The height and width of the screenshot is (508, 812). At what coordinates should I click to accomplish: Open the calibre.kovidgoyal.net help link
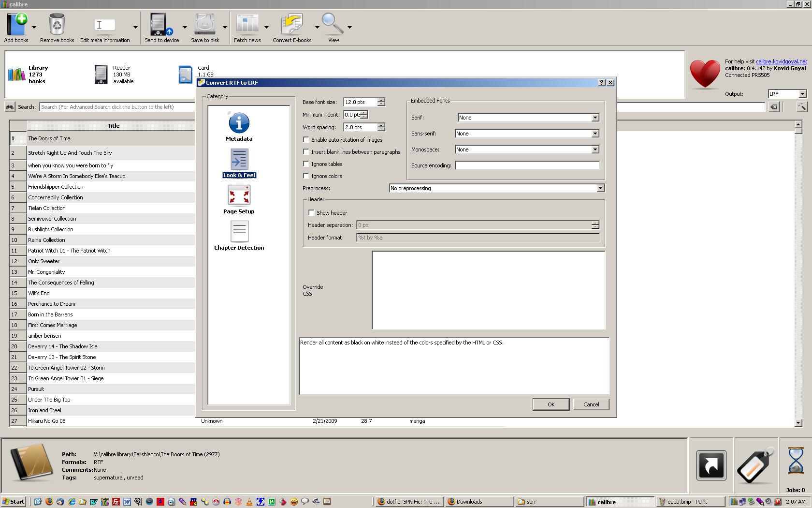click(781, 61)
